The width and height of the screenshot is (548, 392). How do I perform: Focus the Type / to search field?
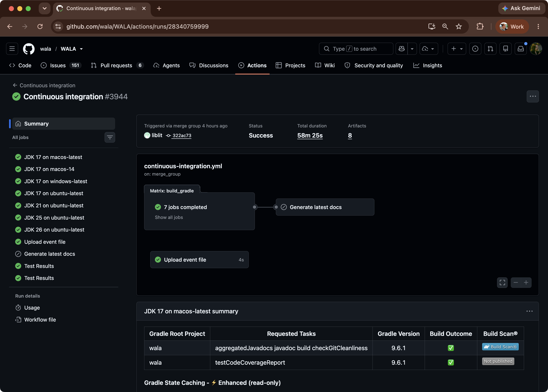coord(356,49)
